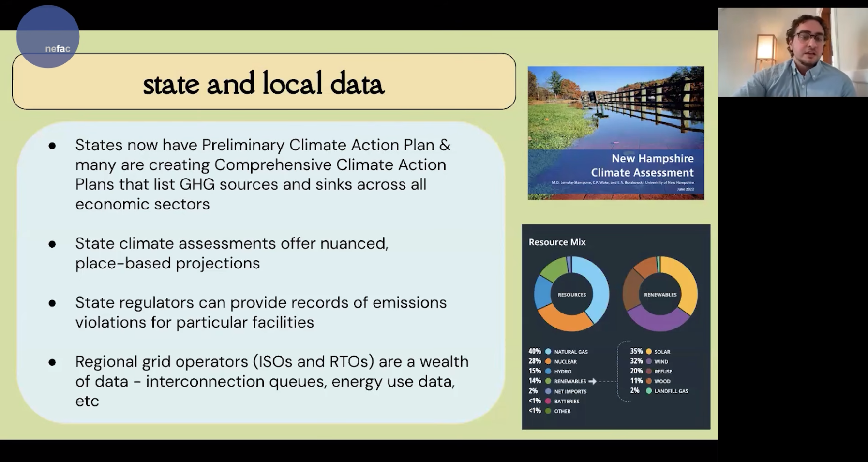Click the presenter's webcam video thumbnail
This screenshot has height=462, width=868.
tap(793, 52)
